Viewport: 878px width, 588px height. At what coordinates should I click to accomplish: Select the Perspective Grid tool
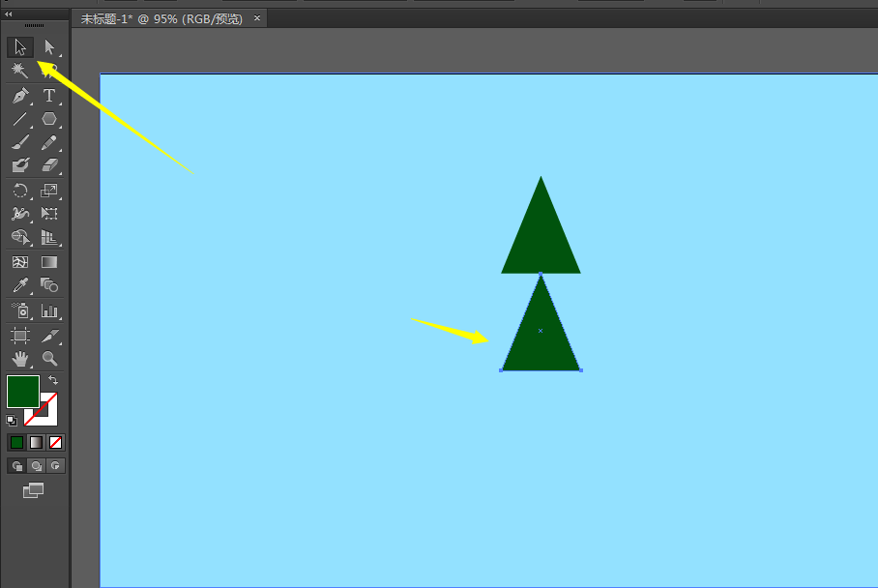[49, 238]
